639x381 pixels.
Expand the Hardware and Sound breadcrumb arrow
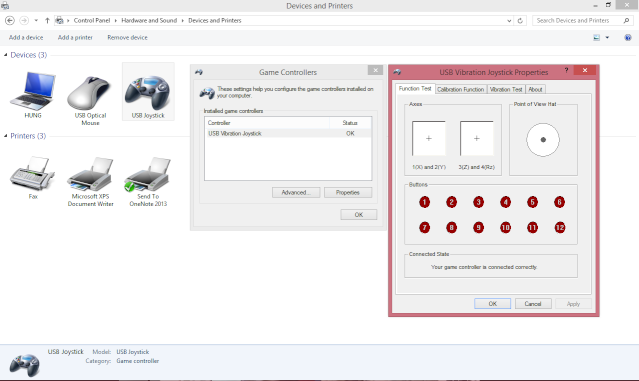pyautogui.click(x=183, y=20)
